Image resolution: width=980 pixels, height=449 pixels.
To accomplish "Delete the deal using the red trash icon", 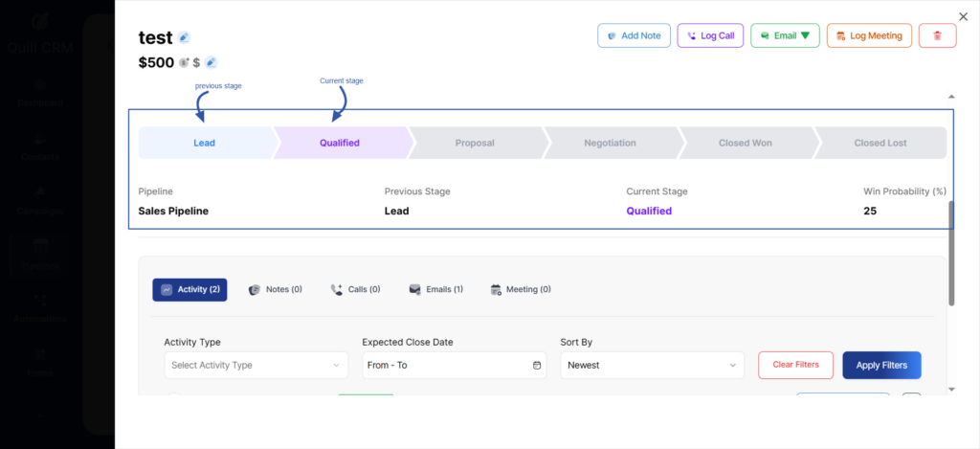I will coord(937,35).
